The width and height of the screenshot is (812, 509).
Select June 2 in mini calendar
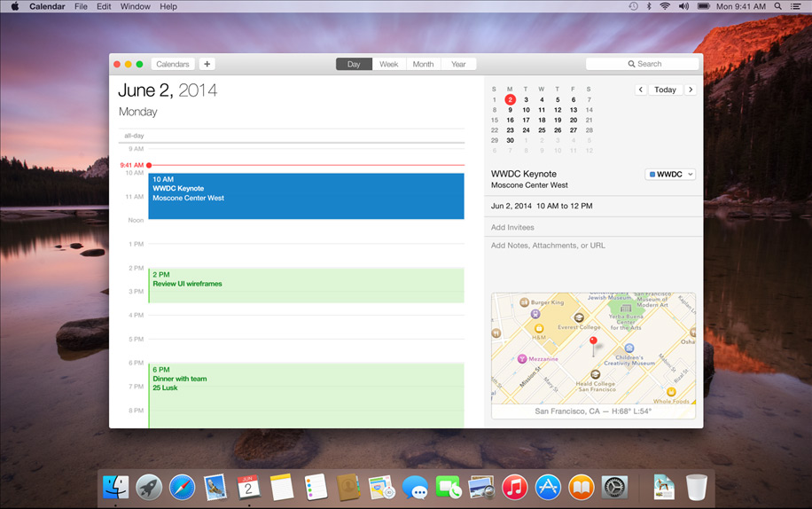tap(510, 99)
